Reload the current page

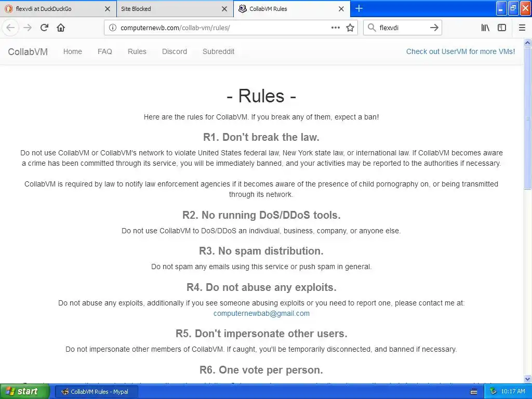[x=44, y=28]
